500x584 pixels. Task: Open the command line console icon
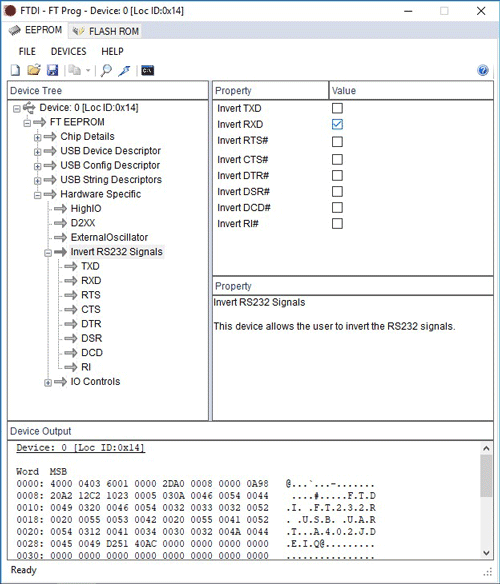coord(148,70)
